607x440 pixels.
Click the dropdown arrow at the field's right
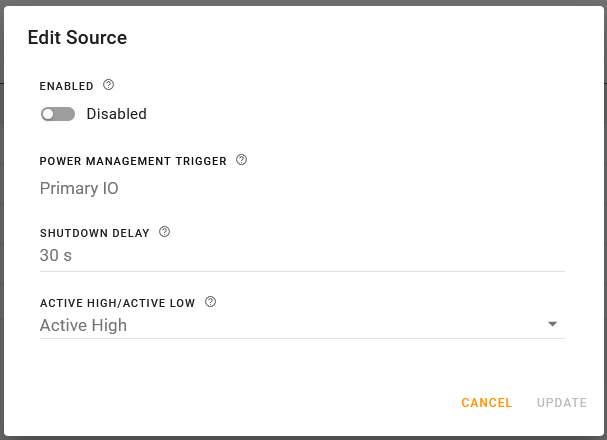552,325
